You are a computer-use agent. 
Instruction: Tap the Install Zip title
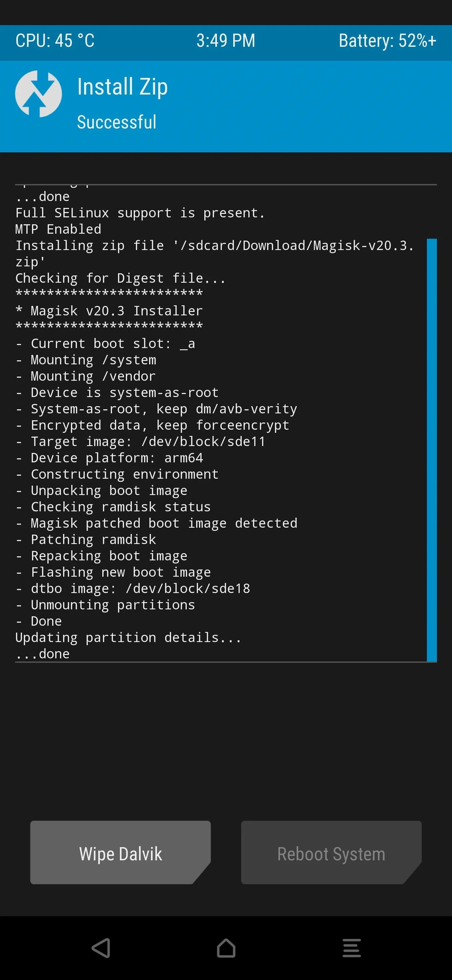(x=122, y=87)
